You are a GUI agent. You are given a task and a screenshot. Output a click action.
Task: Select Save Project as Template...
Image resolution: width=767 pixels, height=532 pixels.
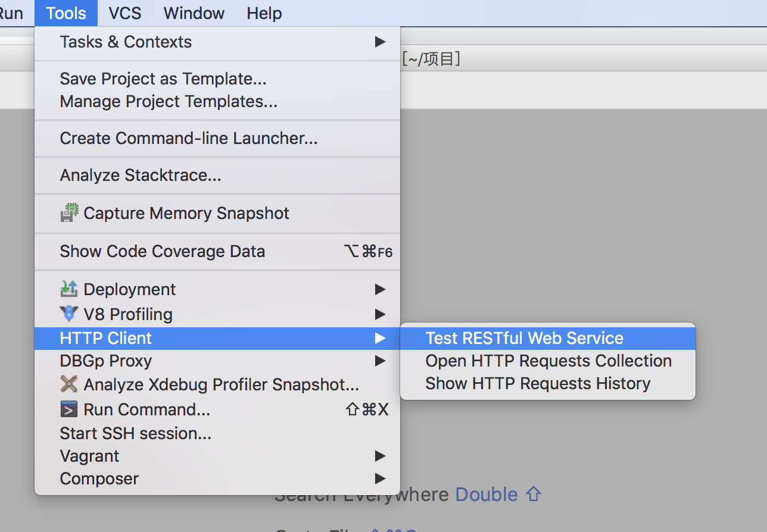coord(217,79)
